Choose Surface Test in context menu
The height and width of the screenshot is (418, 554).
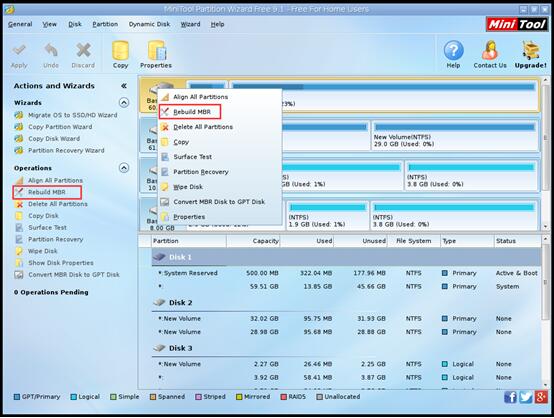[x=220, y=157]
